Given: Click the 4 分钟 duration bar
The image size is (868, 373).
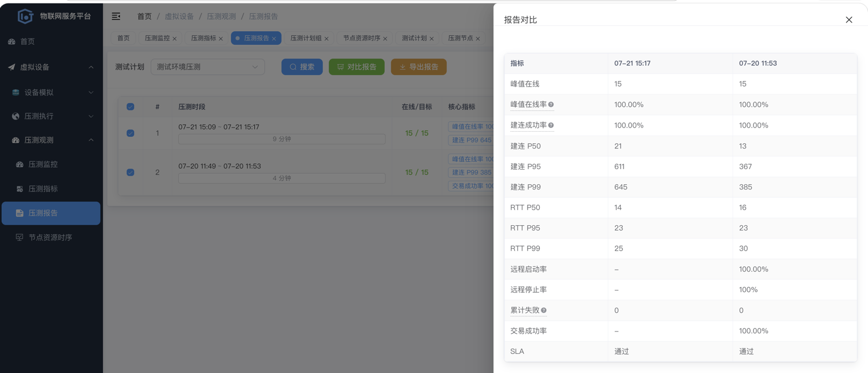Looking at the screenshot, I should [x=282, y=178].
